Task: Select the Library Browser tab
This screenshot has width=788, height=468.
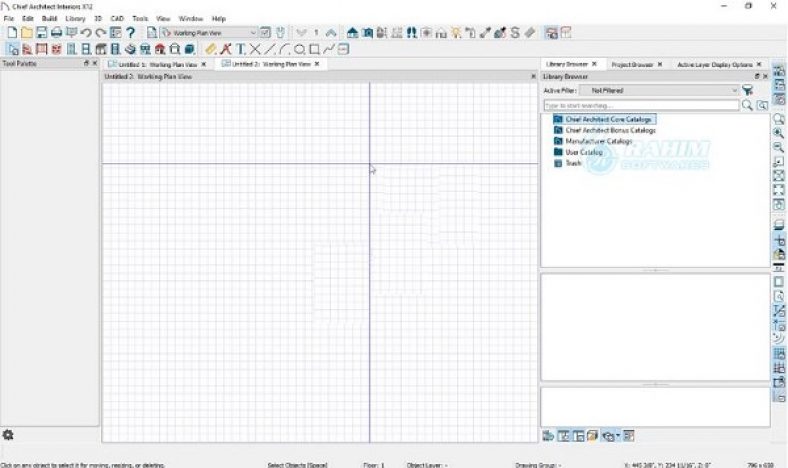Action: point(567,64)
